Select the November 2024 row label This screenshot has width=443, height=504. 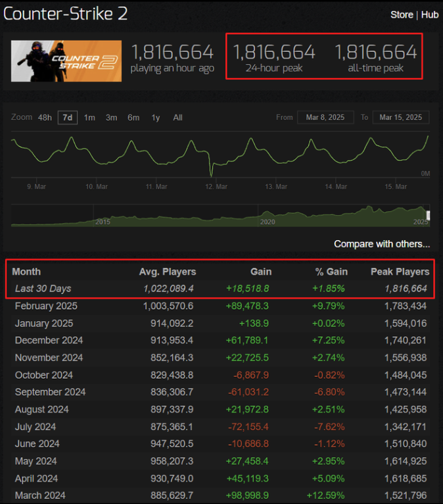pyautogui.click(x=49, y=358)
